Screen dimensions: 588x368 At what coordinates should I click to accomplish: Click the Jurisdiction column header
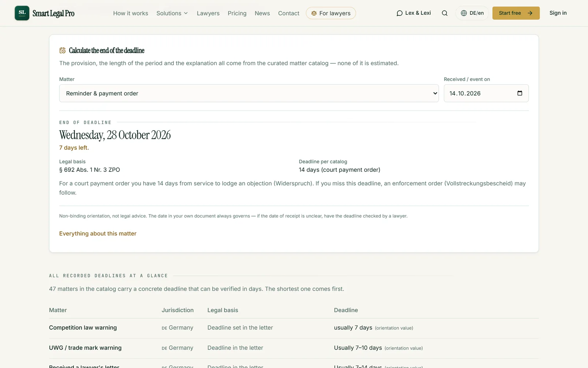point(178,310)
